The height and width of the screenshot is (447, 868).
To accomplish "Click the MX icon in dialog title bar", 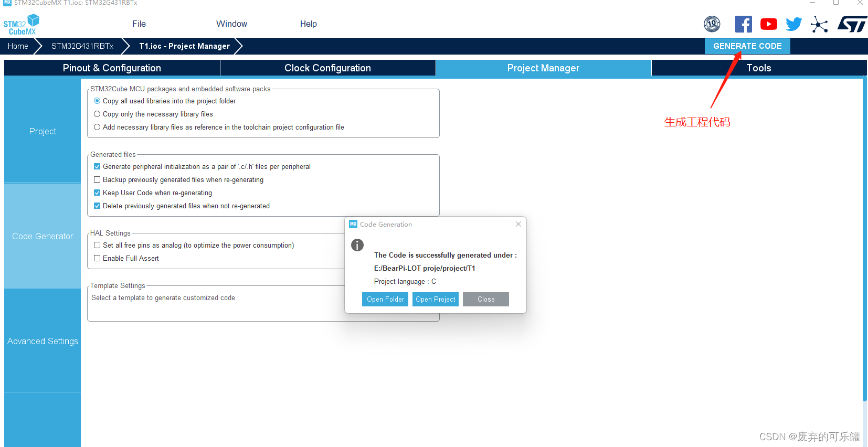I will coord(353,224).
